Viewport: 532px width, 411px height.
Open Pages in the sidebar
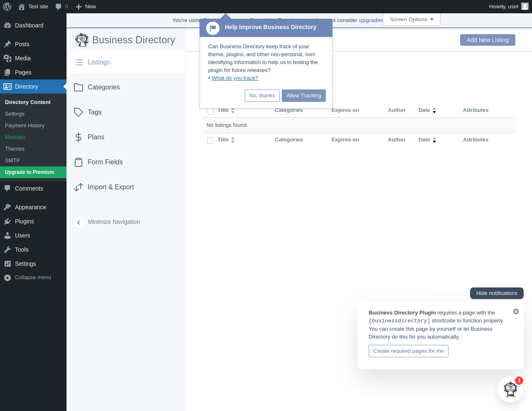pos(33,72)
